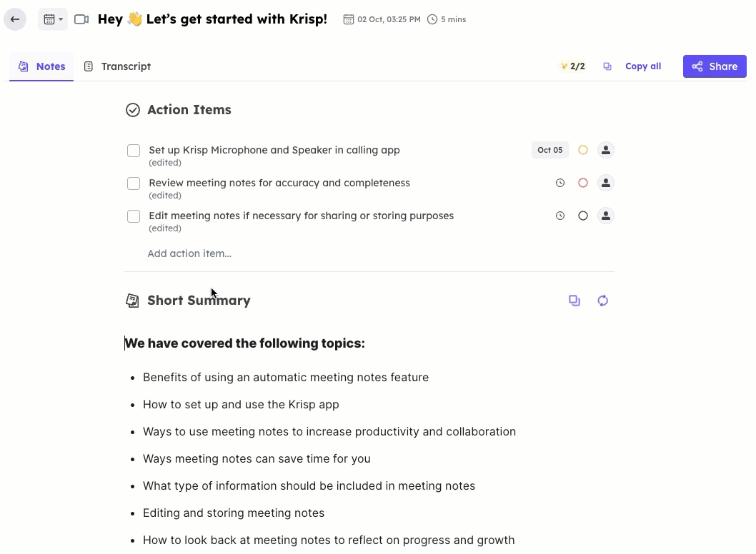
Task: Open the calendar dropdown in header
Action: tap(53, 19)
